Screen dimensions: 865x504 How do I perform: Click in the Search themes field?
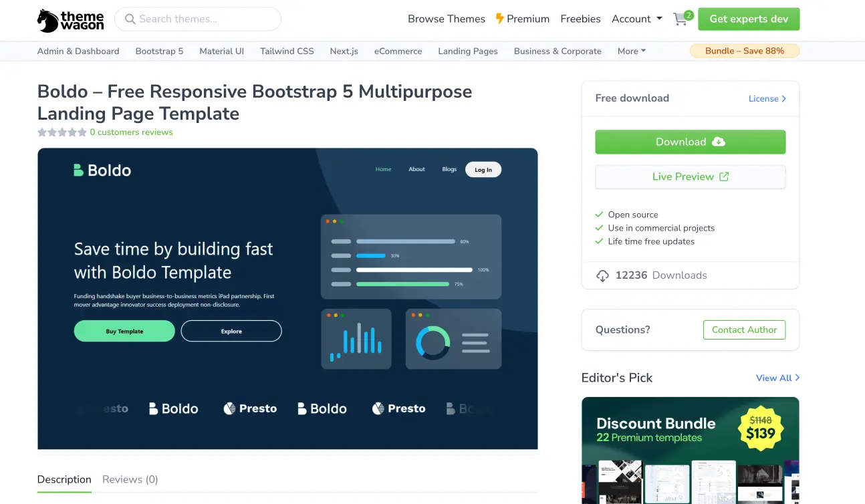[x=198, y=19]
